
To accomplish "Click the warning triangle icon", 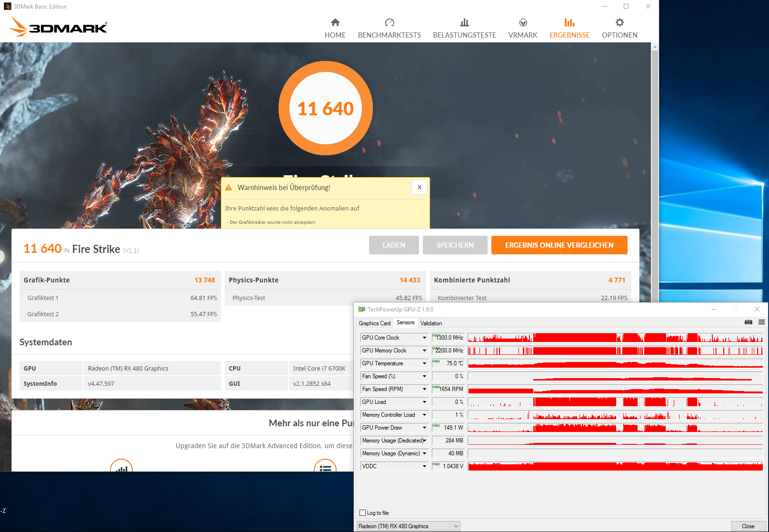I will pyautogui.click(x=229, y=187).
